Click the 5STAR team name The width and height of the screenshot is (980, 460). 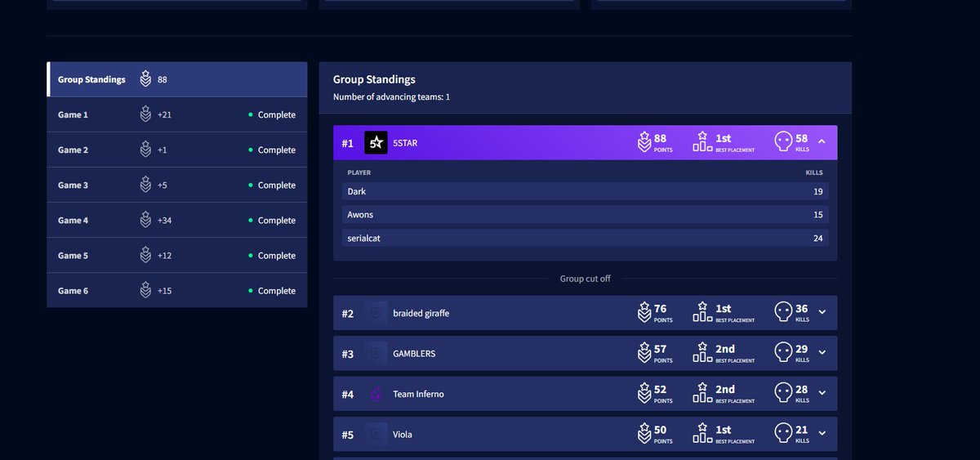(405, 143)
